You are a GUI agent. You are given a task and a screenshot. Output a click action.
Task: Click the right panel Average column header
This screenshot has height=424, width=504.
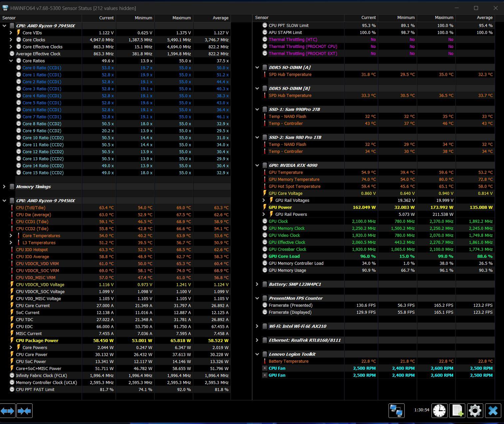[x=475, y=17]
